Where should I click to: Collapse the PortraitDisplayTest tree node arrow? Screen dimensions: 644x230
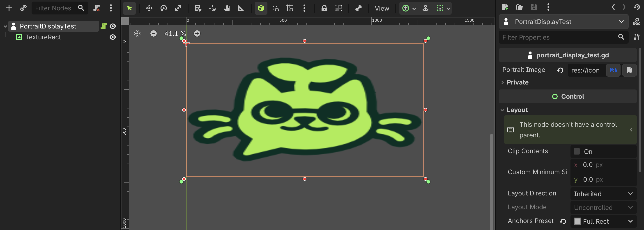point(5,26)
